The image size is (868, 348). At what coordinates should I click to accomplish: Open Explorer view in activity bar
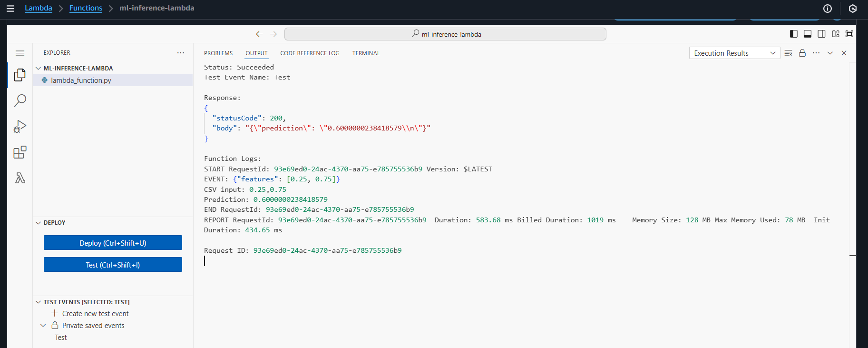(20, 75)
